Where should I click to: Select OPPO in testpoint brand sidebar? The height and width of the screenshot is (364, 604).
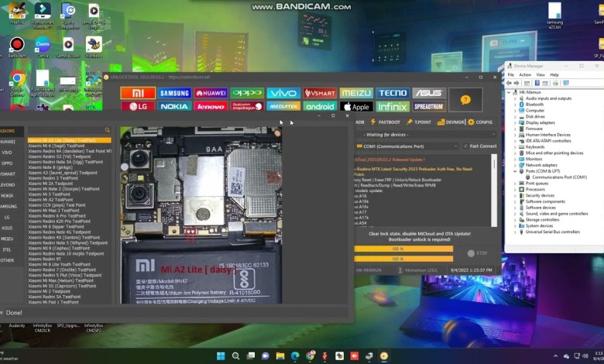pyautogui.click(x=7, y=163)
